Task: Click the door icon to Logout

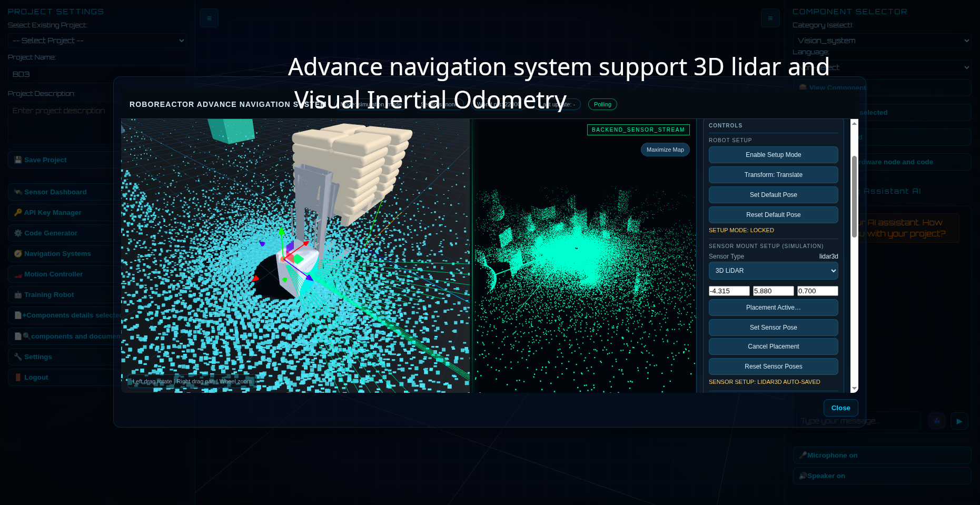Action: [18, 378]
